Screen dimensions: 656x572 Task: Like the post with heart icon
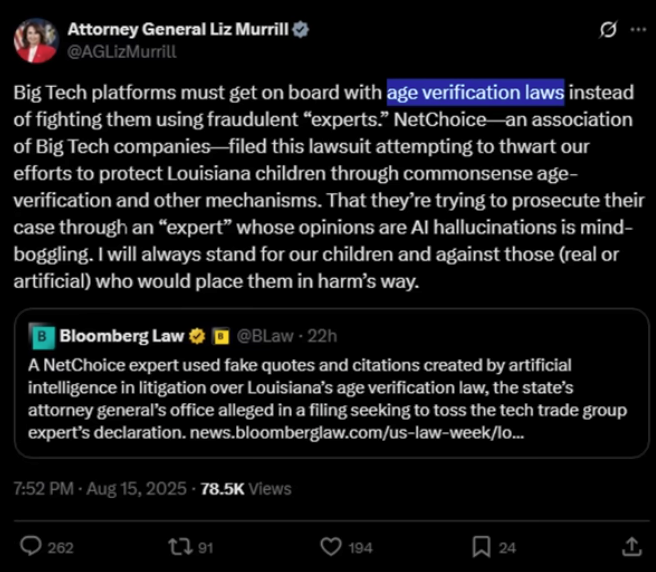click(330, 546)
